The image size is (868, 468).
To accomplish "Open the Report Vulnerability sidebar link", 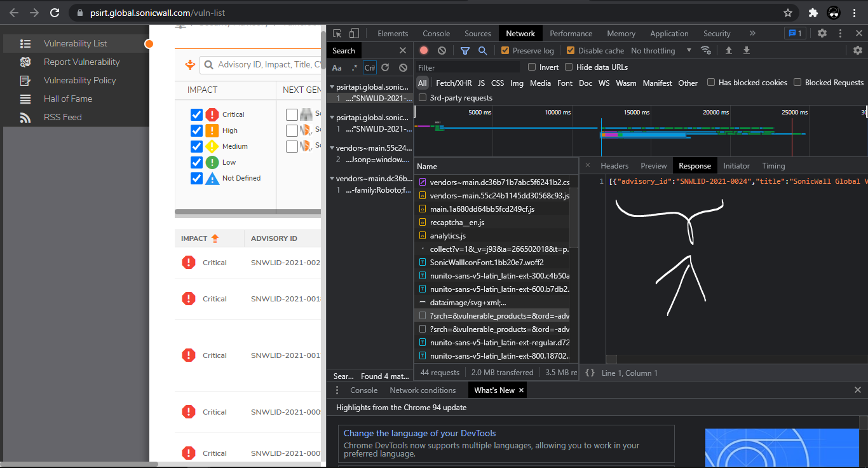I will (81, 62).
